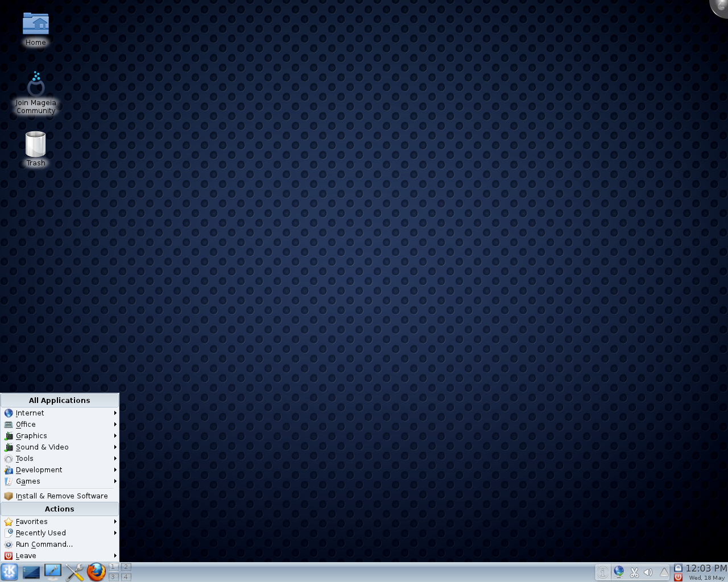Screen dimensions: 728x582
Task: Expand the Favorites submenu
Action: click(x=60, y=522)
